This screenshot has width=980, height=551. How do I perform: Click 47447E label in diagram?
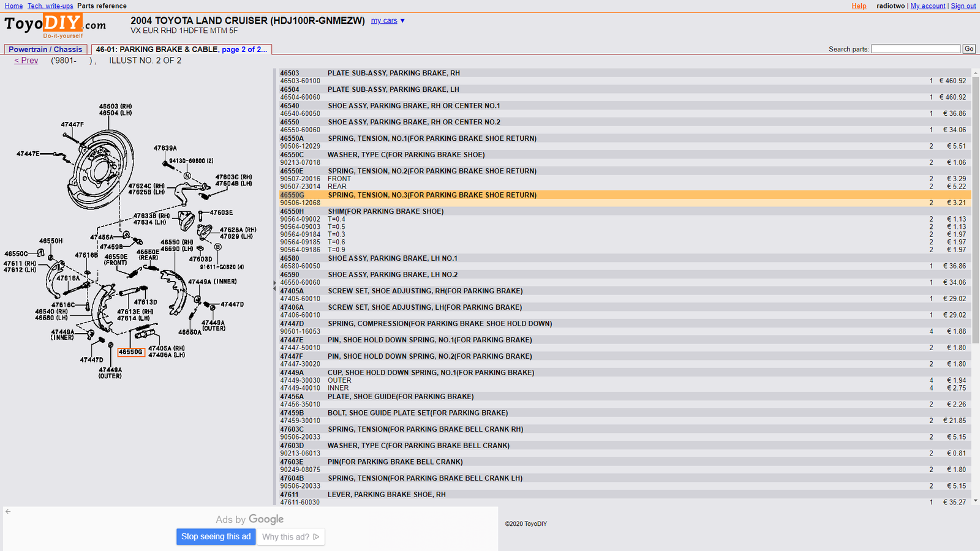pos(28,154)
